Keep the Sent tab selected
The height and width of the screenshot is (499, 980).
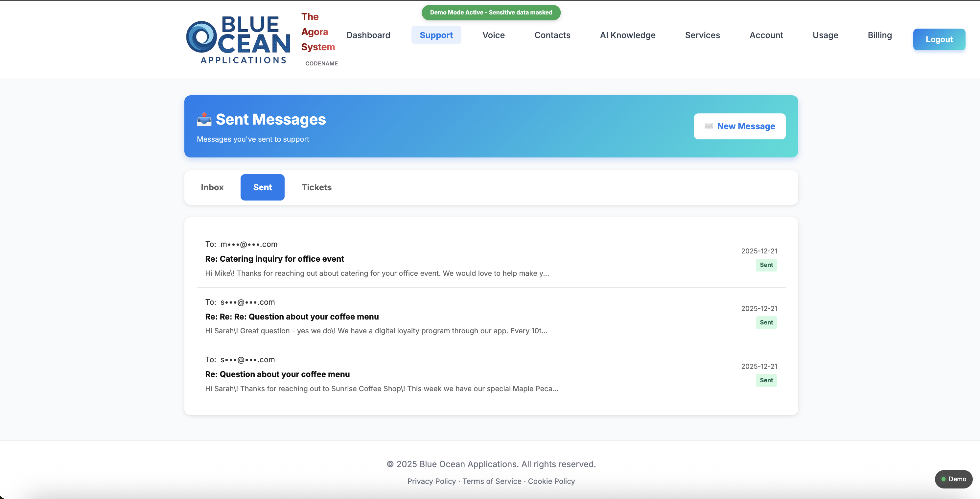click(x=262, y=187)
